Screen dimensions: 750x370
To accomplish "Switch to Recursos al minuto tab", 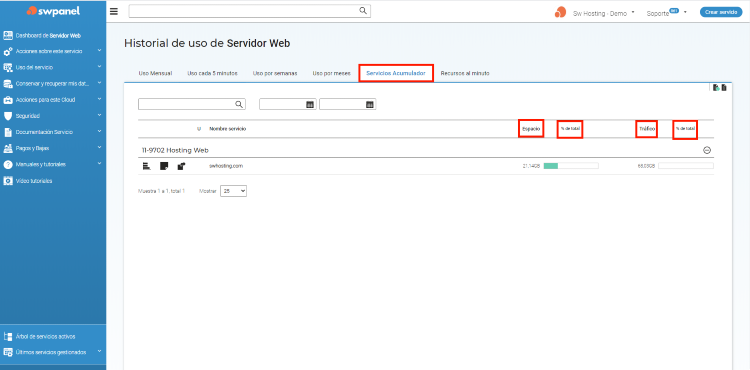I will click(465, 74).
